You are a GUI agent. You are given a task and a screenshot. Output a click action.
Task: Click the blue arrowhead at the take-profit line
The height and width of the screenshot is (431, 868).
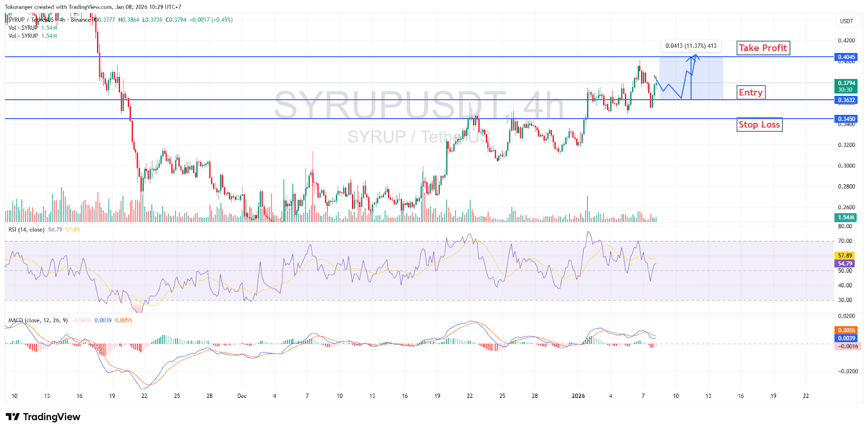coord(695,56)
